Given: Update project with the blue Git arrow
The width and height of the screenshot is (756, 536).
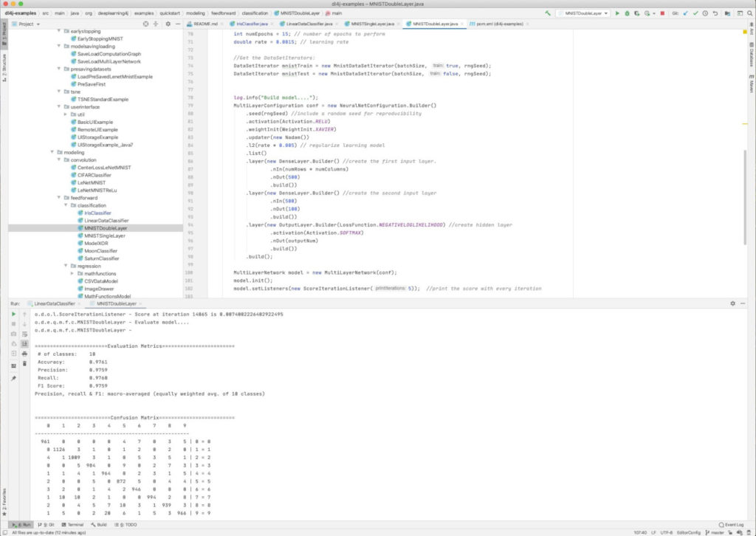Looking at the screenshot, I should 686,13.
